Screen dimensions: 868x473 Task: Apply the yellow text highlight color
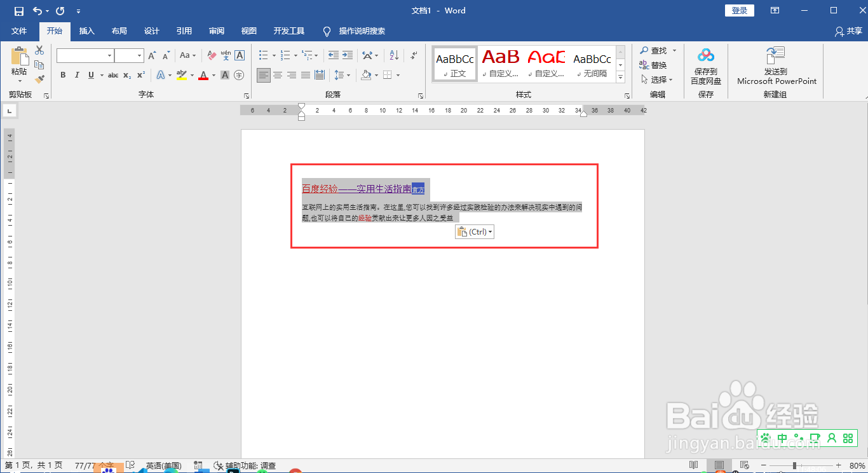coord(181,75)
